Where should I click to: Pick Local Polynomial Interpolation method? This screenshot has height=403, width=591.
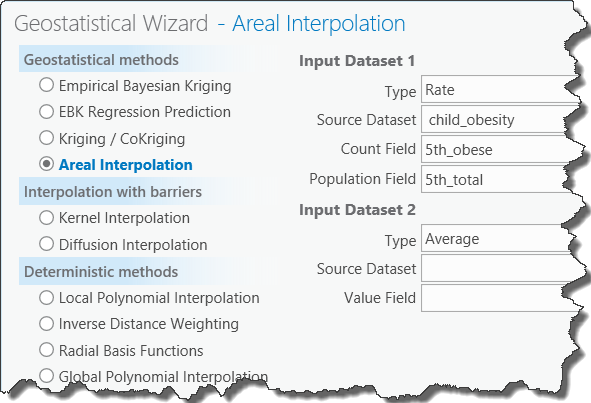pyautogui.click(x=46, y=297)
